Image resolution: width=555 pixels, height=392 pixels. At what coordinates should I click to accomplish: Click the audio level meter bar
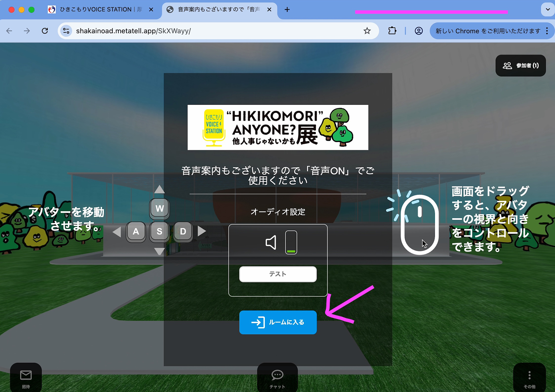(291, 242)
